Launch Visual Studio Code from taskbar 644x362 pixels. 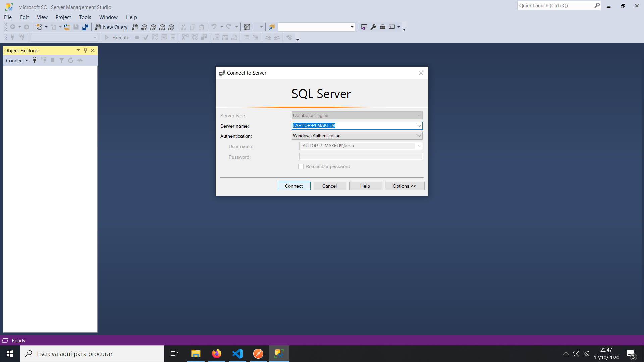pyautogui.click(x=237, y=354)
